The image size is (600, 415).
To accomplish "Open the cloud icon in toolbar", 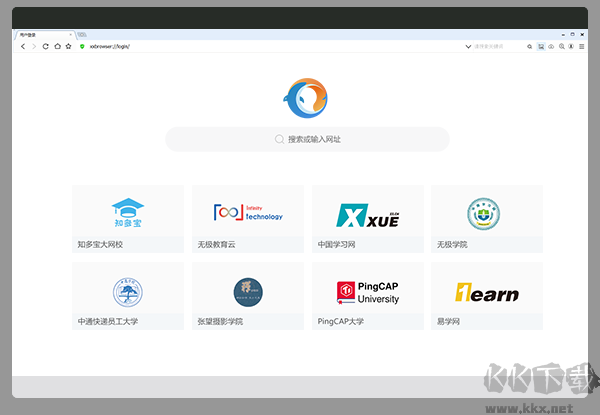I will 551,47.
